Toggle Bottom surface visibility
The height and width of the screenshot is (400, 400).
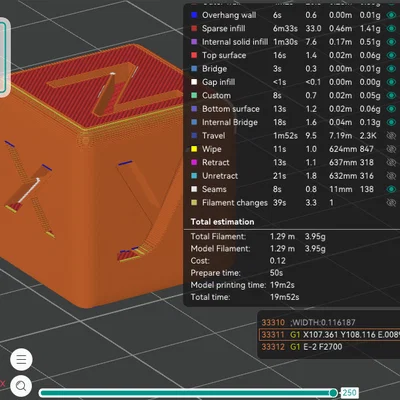[391, 109]
